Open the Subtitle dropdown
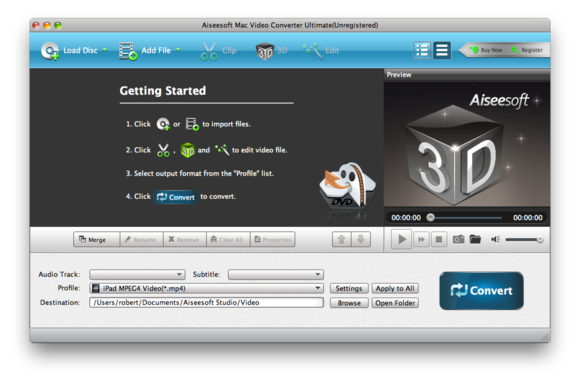This screenshot has height=384, width=580. [276, 274]
